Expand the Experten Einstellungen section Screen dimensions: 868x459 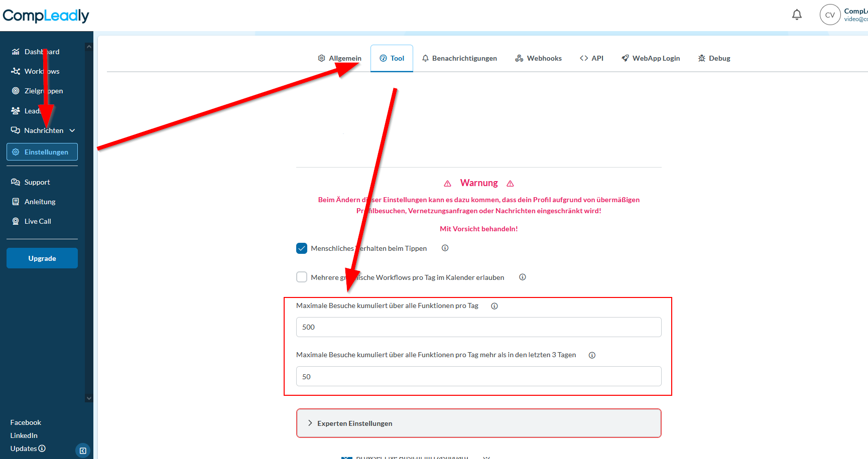click(x=478, y=423)
